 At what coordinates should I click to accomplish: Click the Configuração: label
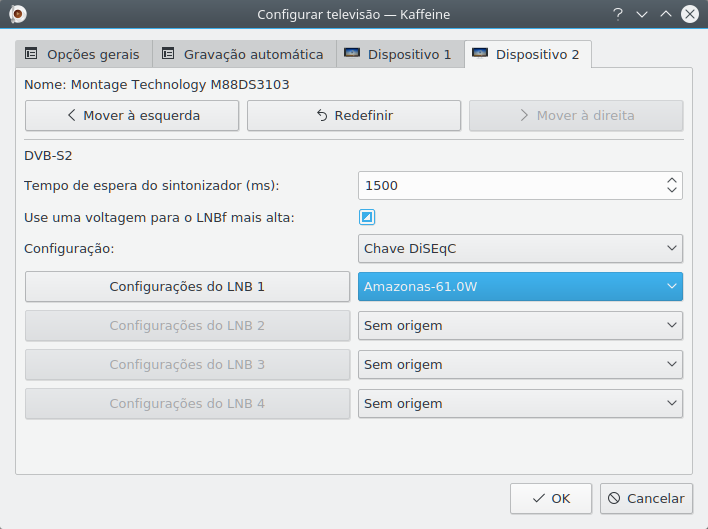[x=69, y=249]
